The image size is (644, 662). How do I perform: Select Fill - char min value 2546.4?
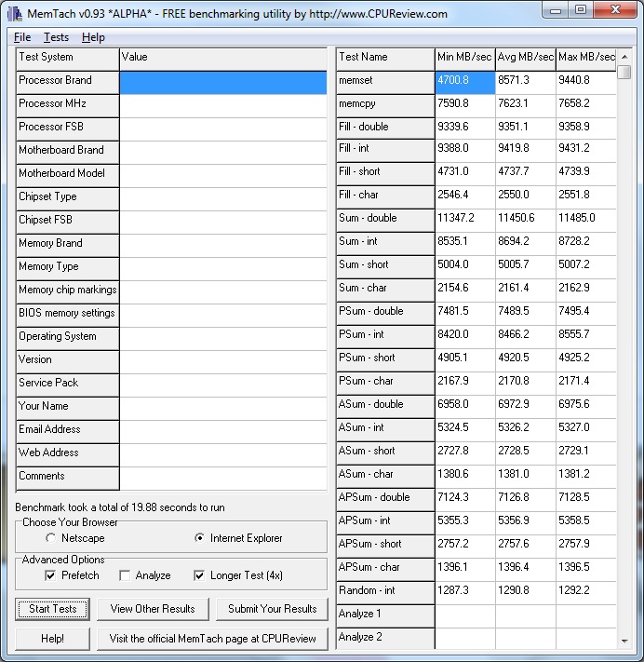pyautogui.click(x=465, y=197)
